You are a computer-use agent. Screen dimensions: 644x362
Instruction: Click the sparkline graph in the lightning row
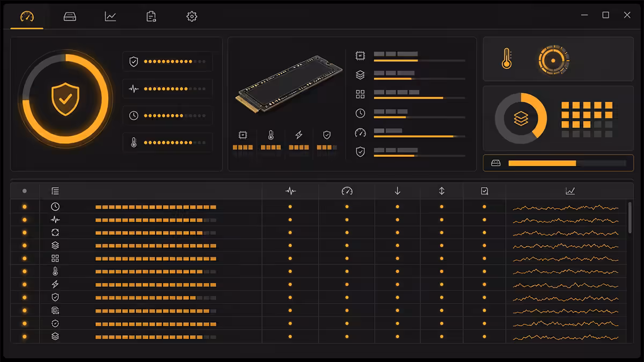[566, 285]
